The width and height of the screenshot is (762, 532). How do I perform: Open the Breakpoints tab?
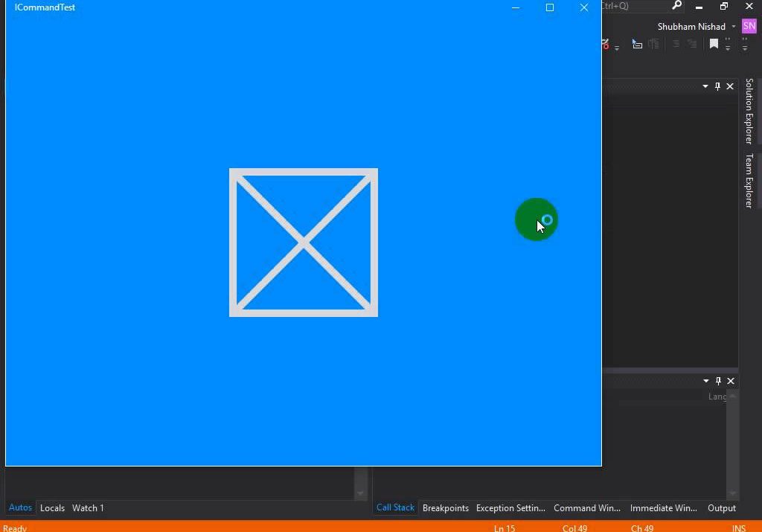(446, 508)
